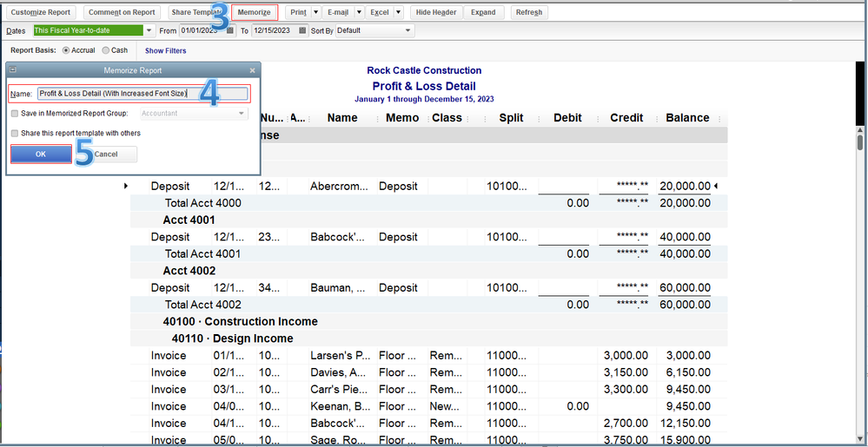Click the Rock Castle Construction report title
Image resolution: width=868 pixels, height=447 pixels.
(x=424, y=71)
